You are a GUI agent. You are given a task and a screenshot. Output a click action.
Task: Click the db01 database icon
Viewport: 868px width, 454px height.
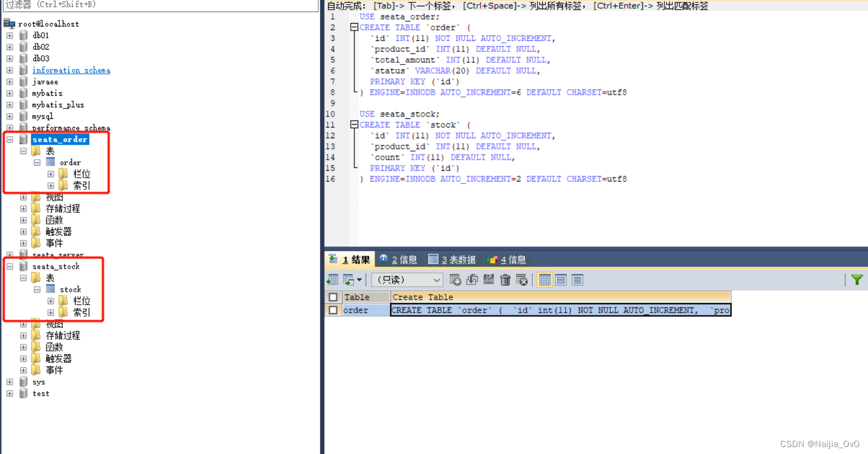tap(24, 35)
